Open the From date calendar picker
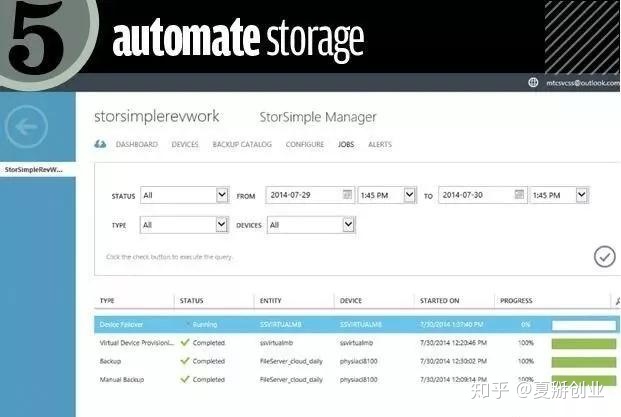 coord(348,195)
